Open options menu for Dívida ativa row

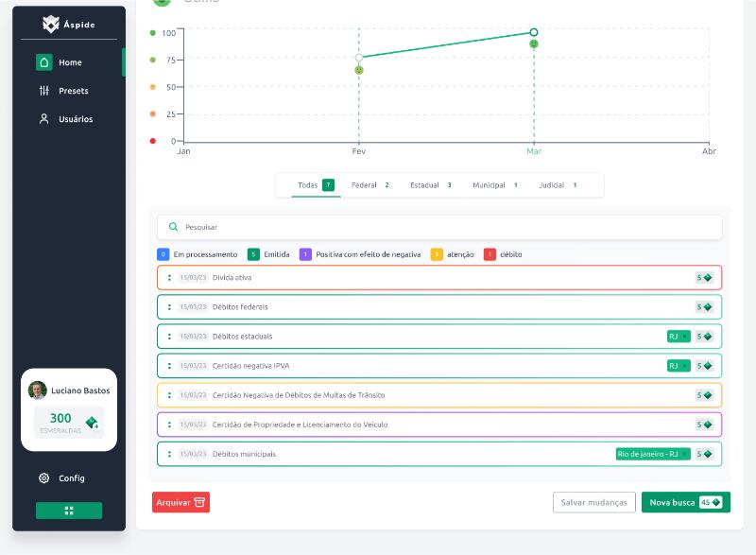[x=169, y=278]
